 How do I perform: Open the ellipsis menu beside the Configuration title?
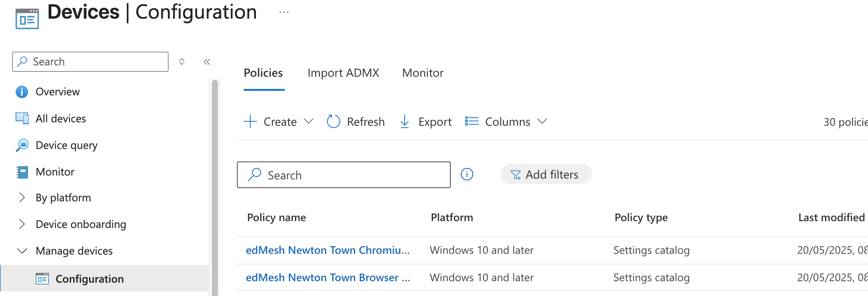[x=284, y=12]
